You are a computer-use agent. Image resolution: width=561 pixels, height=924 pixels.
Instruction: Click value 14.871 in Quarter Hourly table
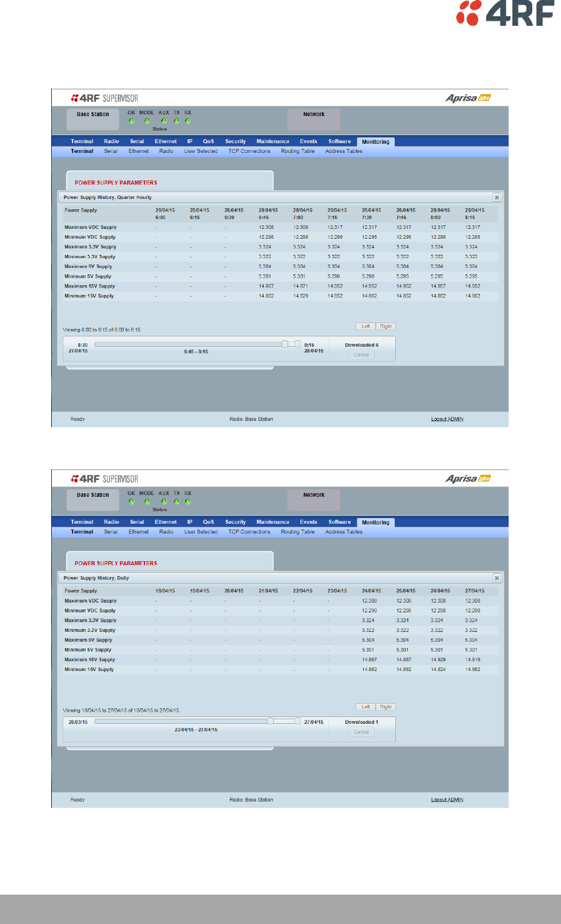300,286
